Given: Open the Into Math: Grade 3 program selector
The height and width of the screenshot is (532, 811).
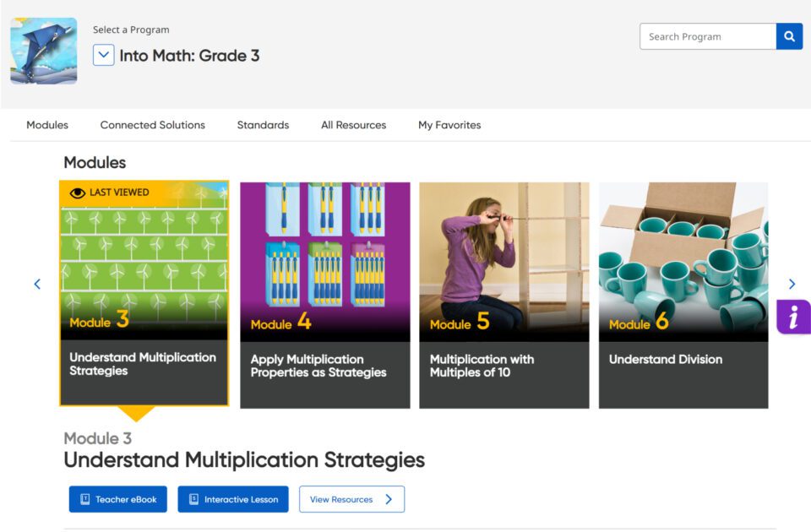Looking at the screenshot, I should [189, 56].
